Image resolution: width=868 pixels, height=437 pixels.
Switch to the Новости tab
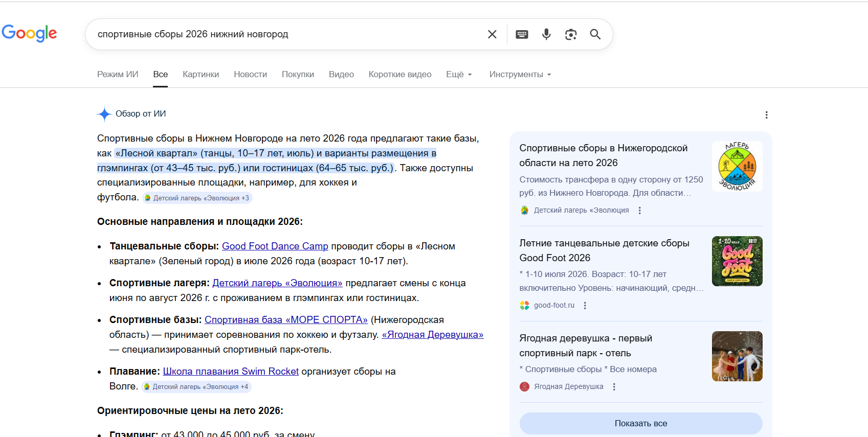pos(251,74)
